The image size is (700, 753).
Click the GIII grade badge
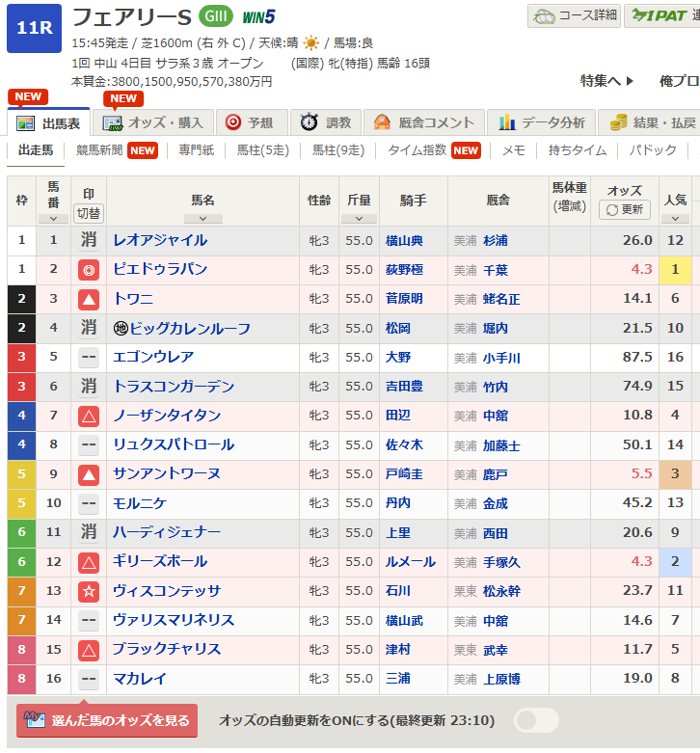216,16
